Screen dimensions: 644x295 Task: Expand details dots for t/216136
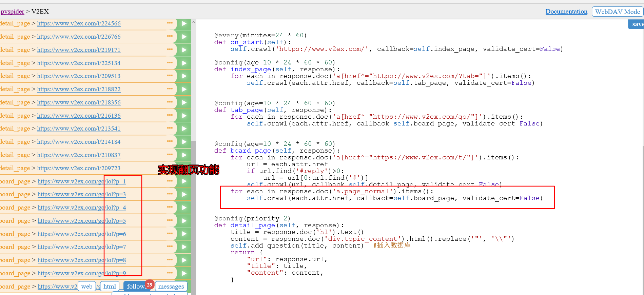point(170,115)
